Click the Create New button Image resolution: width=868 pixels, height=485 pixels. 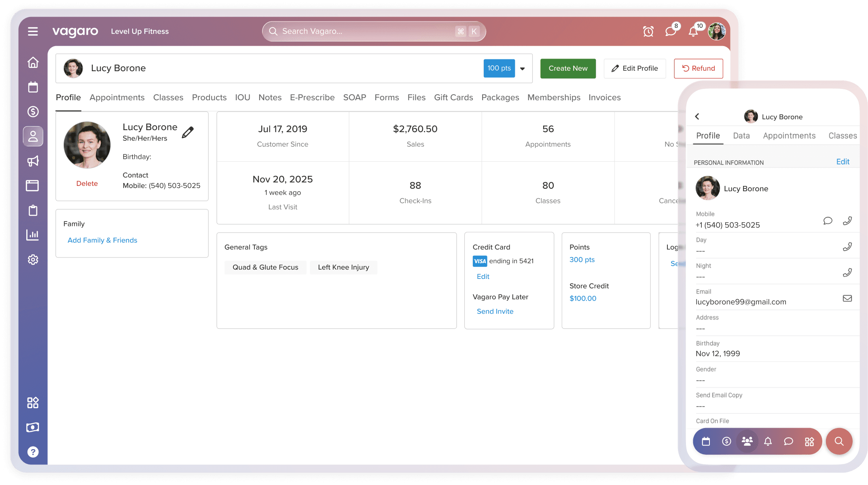[x=567, y=68]
